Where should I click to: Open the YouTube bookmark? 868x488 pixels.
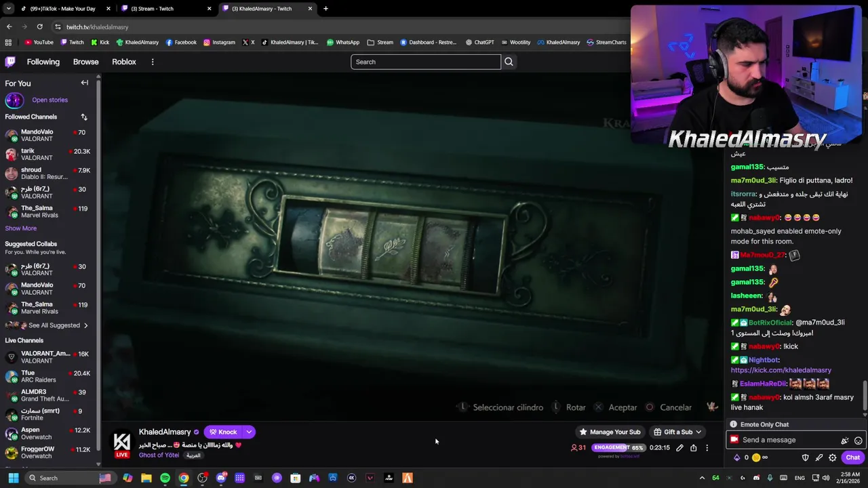(x=39, y=42)
